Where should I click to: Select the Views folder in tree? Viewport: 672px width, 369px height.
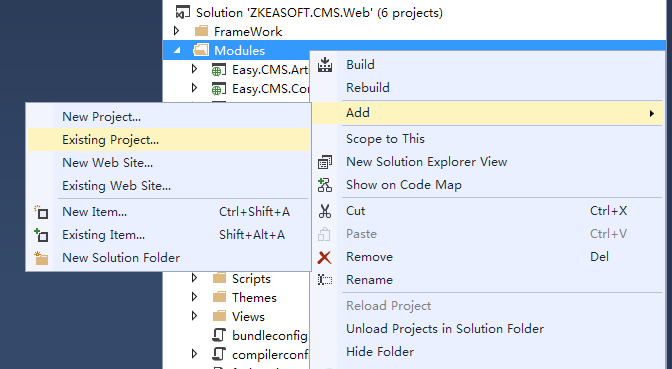point(248,316)
